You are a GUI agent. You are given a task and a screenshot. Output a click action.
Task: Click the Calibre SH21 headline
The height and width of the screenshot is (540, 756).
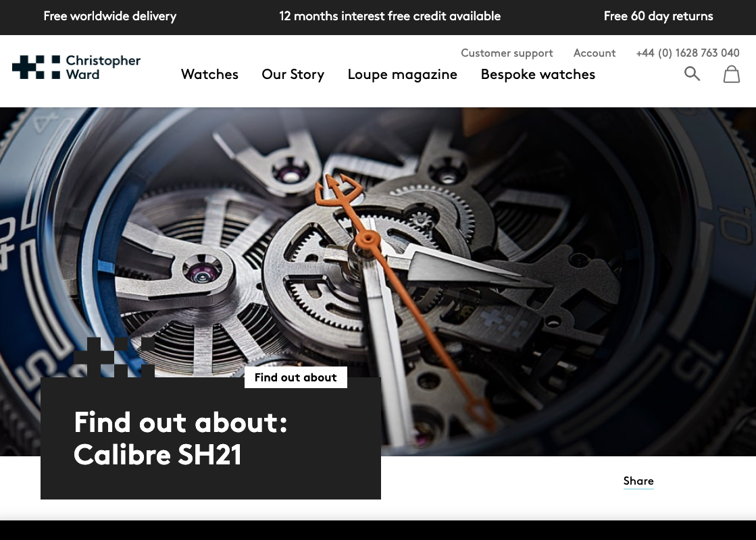click(181, 438)
